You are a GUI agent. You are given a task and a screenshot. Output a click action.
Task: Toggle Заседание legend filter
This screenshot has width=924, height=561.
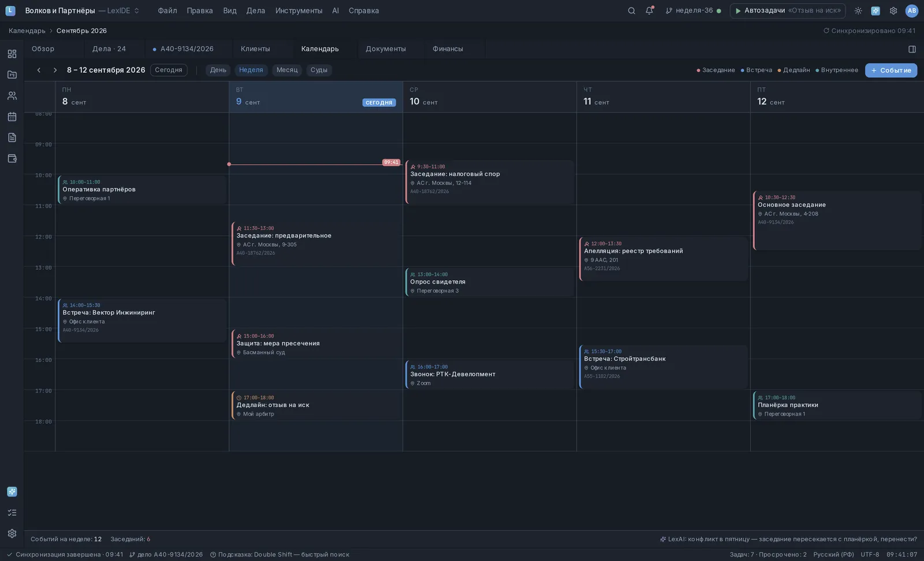click(716, 70)
